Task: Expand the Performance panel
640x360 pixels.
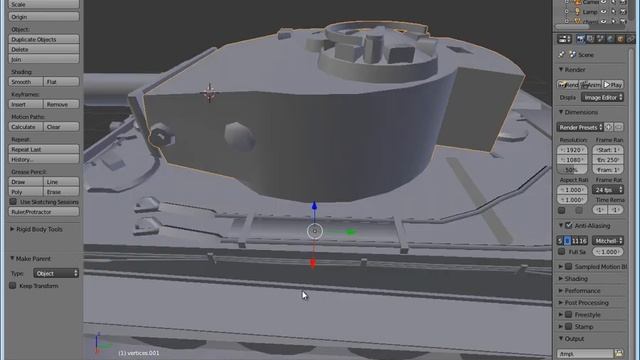Action: (561, 291)
